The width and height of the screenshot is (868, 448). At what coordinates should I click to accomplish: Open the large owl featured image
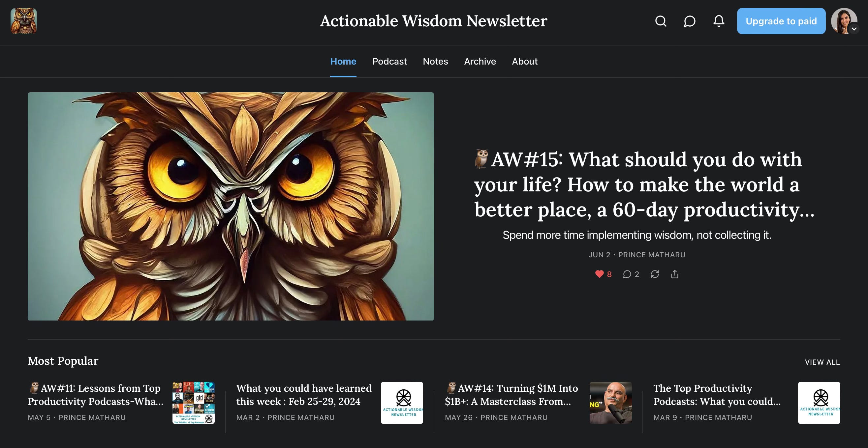click(x=231, y=206)
